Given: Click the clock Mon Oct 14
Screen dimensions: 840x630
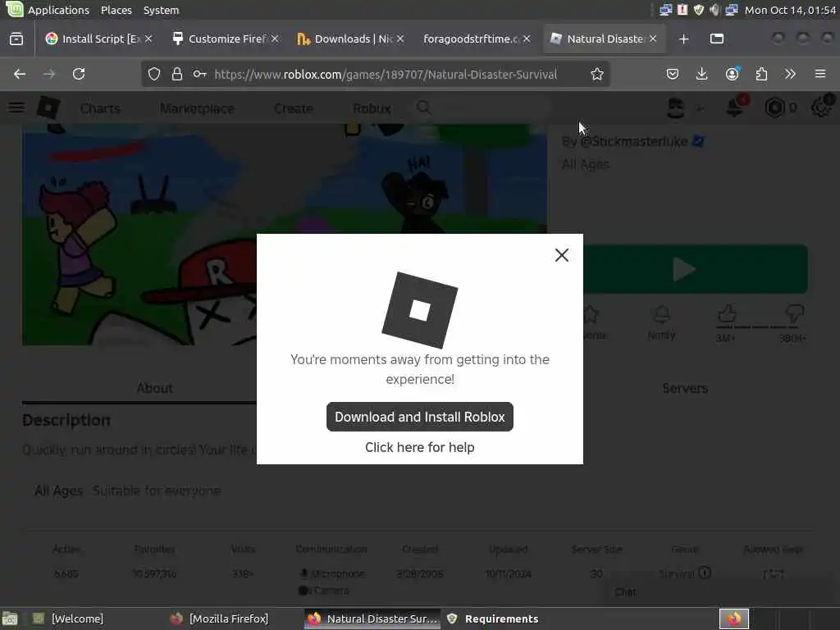Looking at the screenshot, I should pyautogui.click(x=790, y=10).
